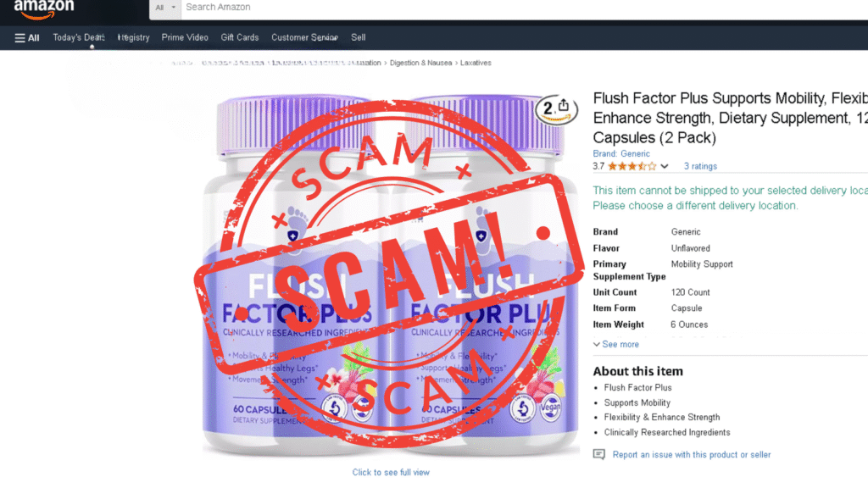
Task: Click the Amazon logo
Action: [x=44, y=8]
